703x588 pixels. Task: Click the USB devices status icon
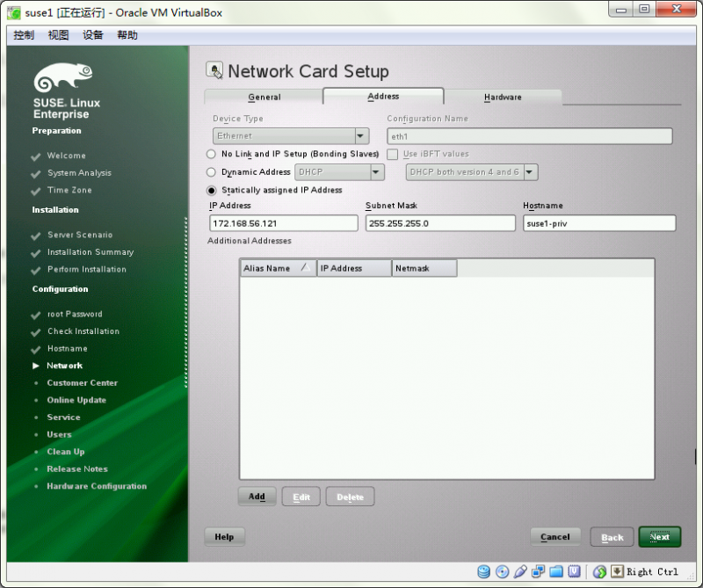(x=520, y=571)
